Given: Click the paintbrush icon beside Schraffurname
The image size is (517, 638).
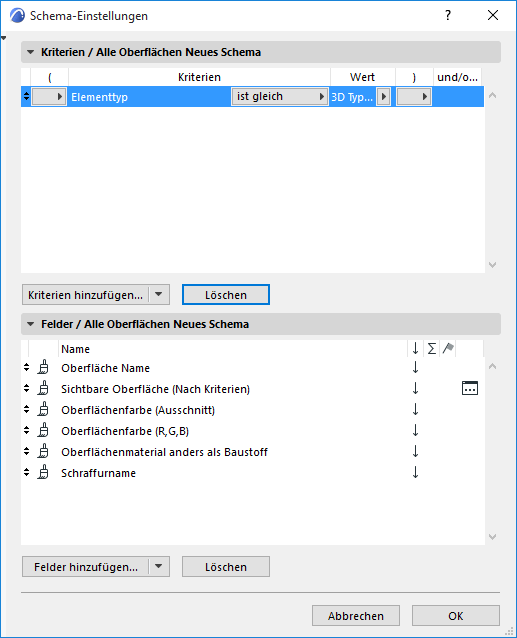Looking at the screenshot, I should pos(43,472).
